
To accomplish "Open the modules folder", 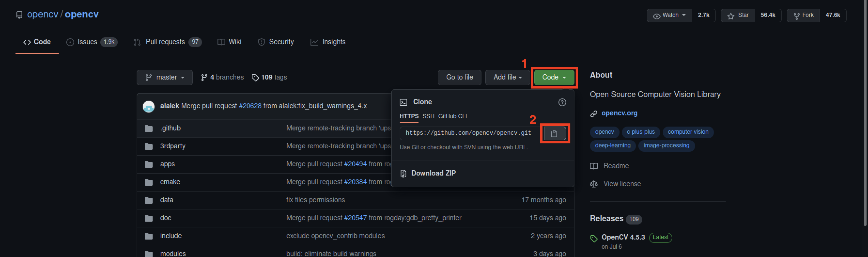I will click(x=173, y=253).
